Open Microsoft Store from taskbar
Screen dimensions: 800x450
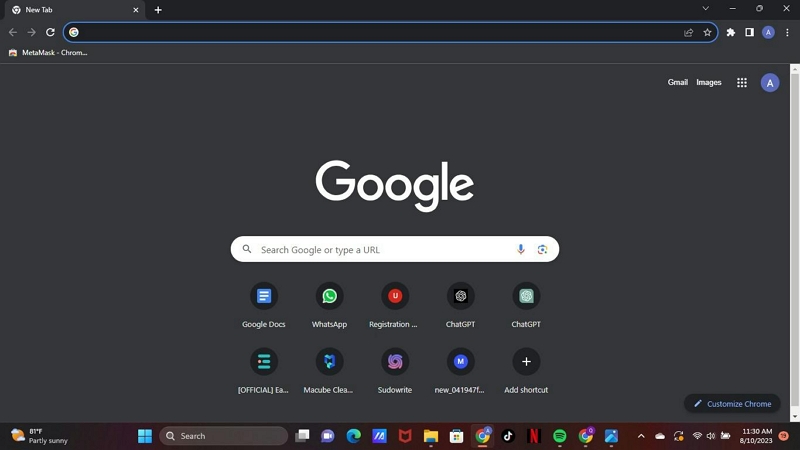tap(456, 436)
